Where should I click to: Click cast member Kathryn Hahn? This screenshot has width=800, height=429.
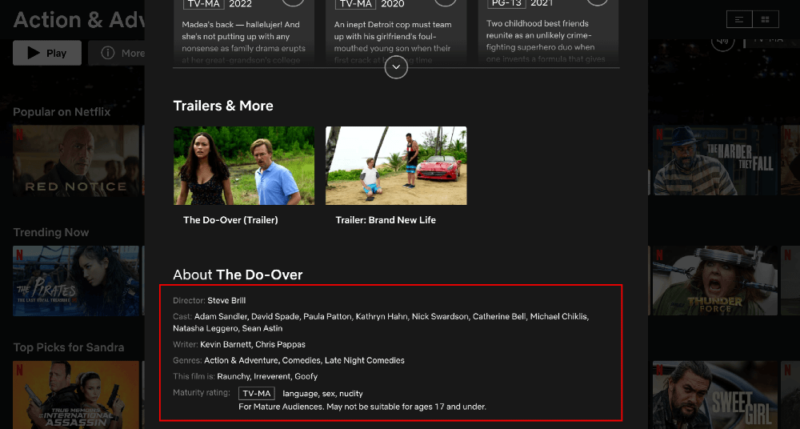coord(382,317)
